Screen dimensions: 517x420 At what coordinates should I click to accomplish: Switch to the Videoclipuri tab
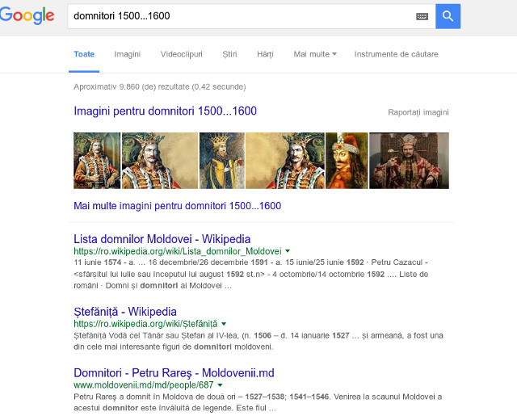tap(181, 54)
